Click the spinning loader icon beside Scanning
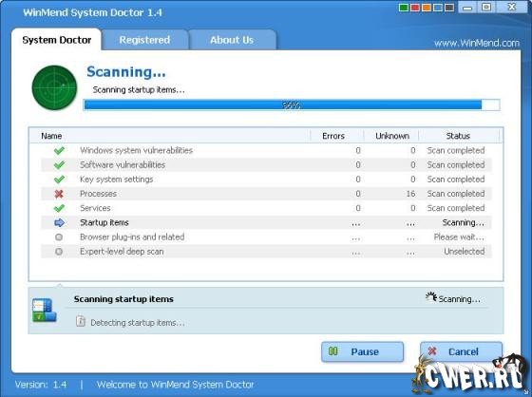Screen dimensions: 532x397 coord(431,297)
